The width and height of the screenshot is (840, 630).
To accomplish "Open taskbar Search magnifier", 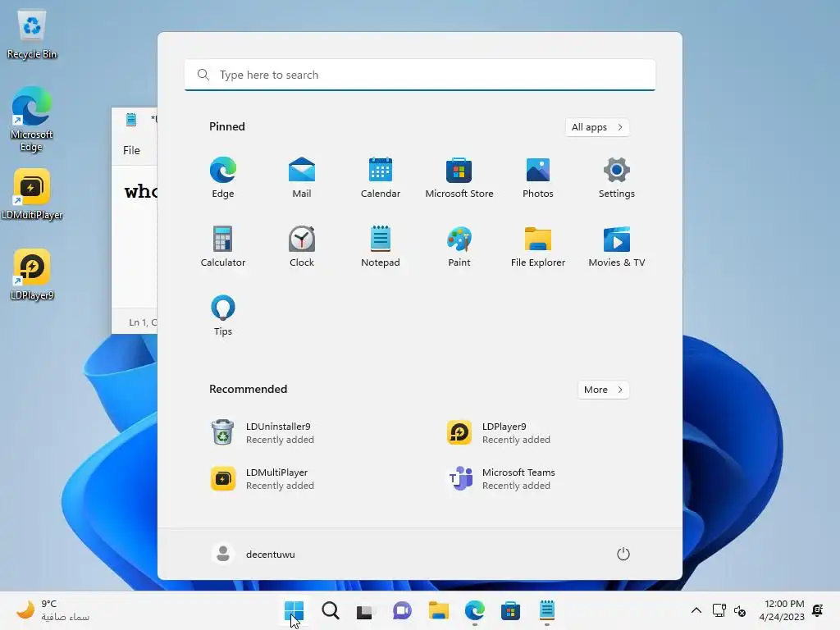I will coord(331,610).
